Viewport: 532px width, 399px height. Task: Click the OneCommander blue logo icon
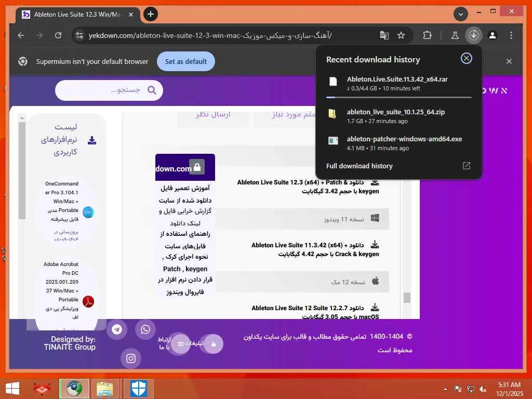pyautogui.click(x=88, y=212)
